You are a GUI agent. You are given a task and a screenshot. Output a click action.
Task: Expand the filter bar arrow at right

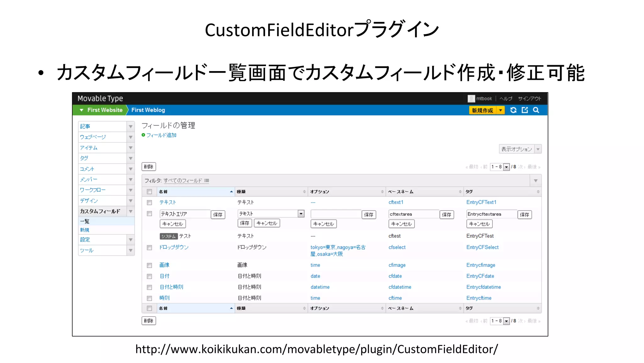[x=536, y=181]
